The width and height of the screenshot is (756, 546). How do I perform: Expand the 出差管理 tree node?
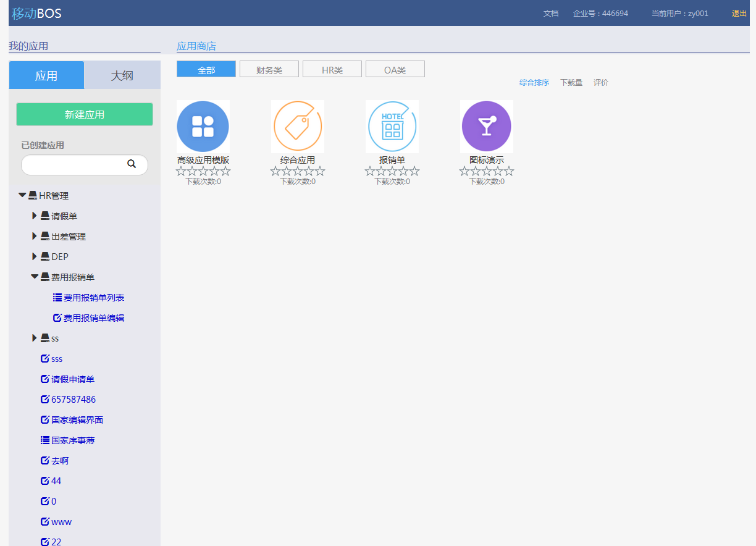35,237
